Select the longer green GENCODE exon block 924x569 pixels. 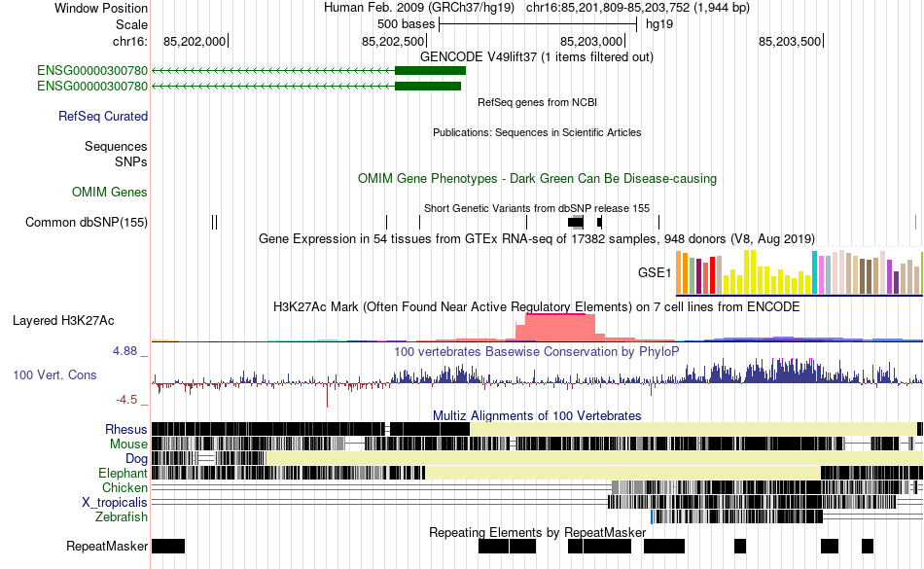point(430,71)
